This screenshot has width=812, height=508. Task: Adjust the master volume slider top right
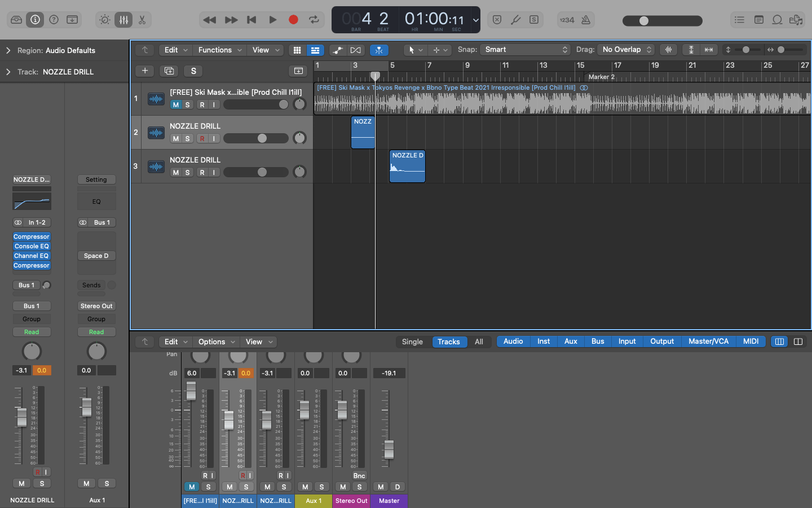point(644,20)
